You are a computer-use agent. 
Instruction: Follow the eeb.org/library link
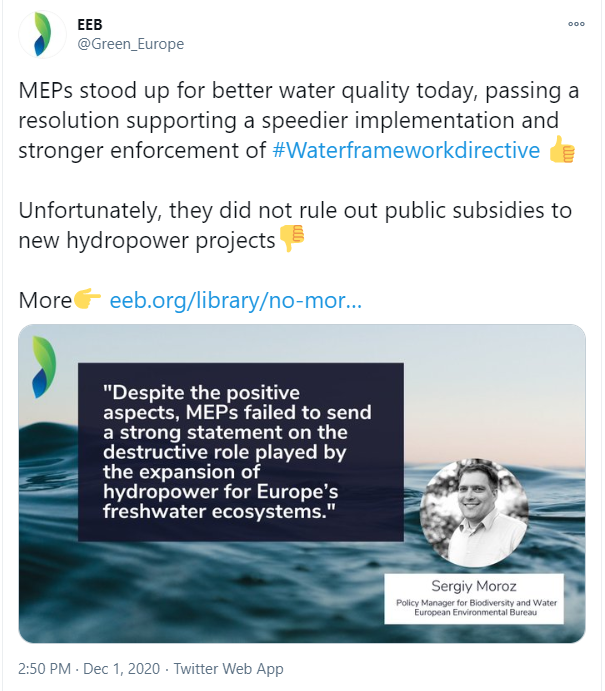click(x=235, y=300)
